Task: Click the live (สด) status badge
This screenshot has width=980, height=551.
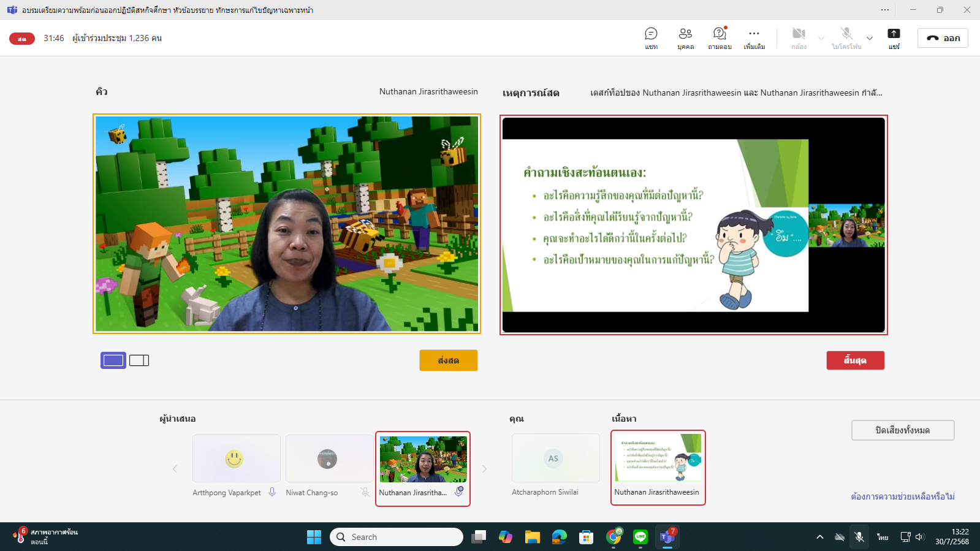Action: tap(22, 39)
